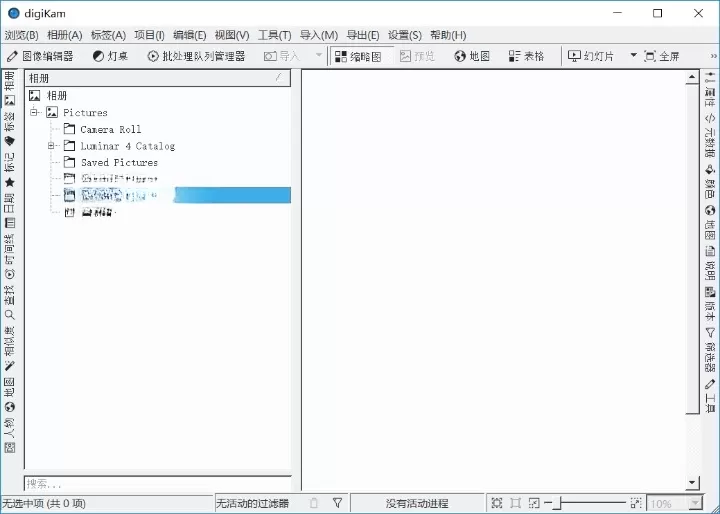Click the 相册 column header to sort
Image resolution: width=720 pixels, height=514 pixels.
[x=158, y=78]
